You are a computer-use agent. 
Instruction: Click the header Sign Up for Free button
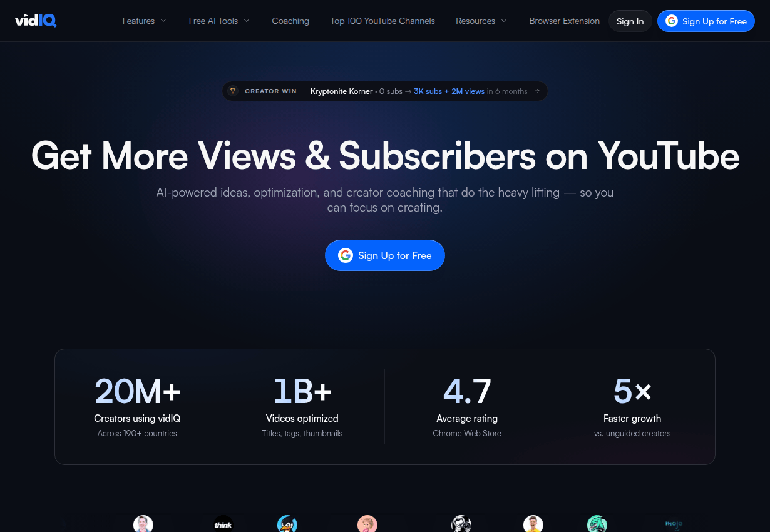706,21
